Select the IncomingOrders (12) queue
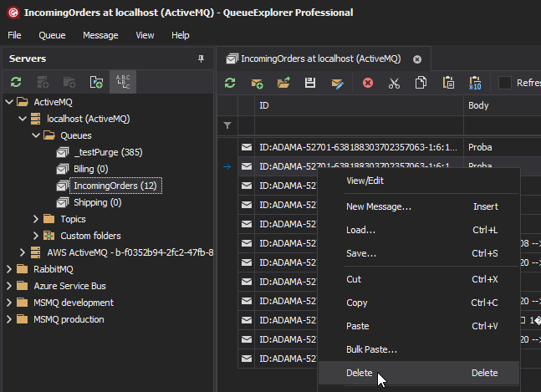The height and width of the screenshot is (392, 541). click(115, 186)
